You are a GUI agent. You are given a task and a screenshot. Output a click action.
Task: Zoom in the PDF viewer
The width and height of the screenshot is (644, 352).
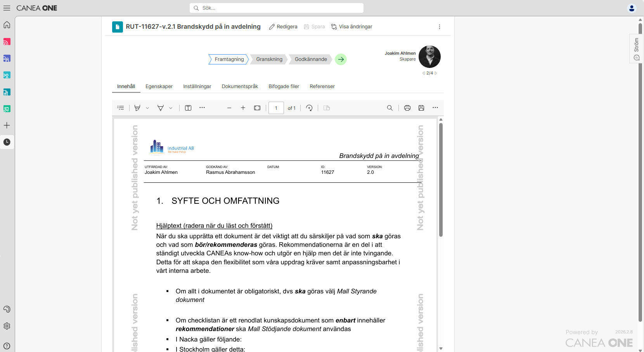pos(243,108)
